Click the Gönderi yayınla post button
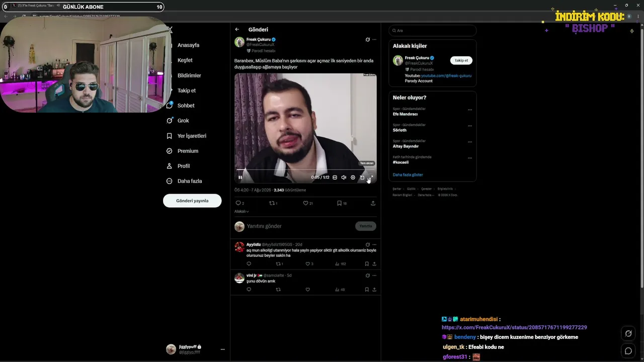Viewport: 644px width, 362px height. tap(192, 201)
